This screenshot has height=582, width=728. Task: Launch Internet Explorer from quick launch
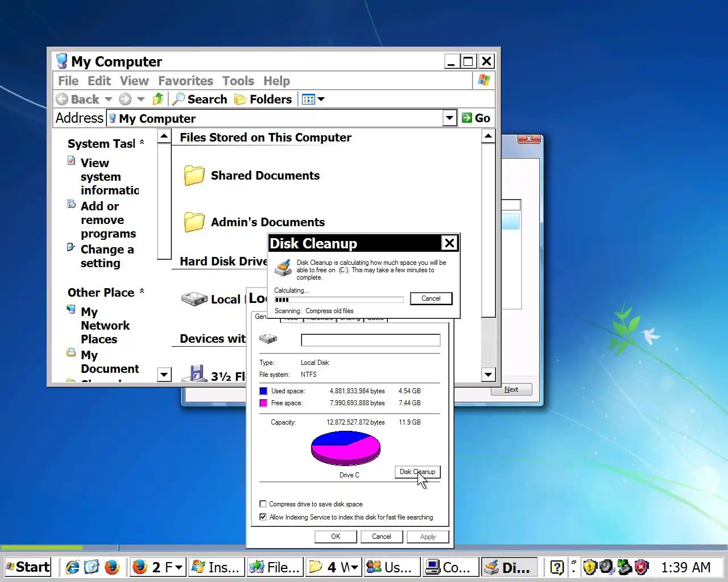tap(73, 567)
